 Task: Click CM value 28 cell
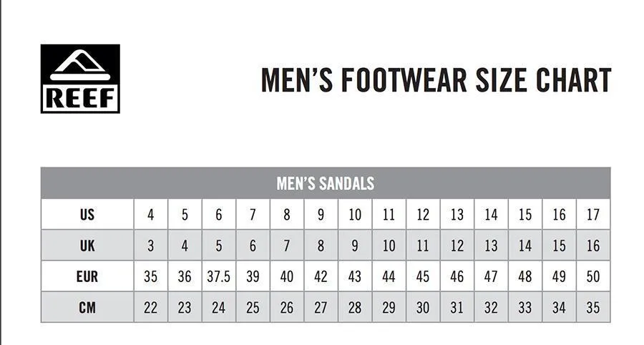[x=355, y=307]
